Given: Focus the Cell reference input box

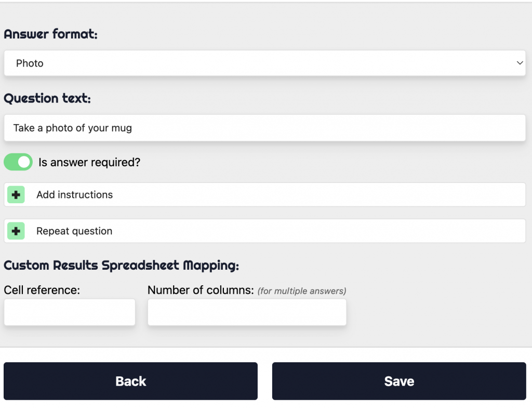Looking at the screenshot, I should (x=70, y=312).
